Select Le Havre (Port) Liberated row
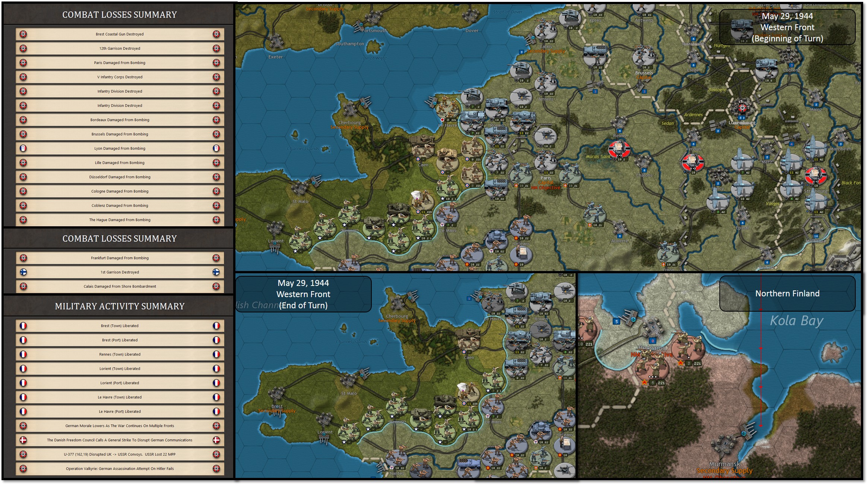Viewport: 868px width, 485px height. pos(120,412)
